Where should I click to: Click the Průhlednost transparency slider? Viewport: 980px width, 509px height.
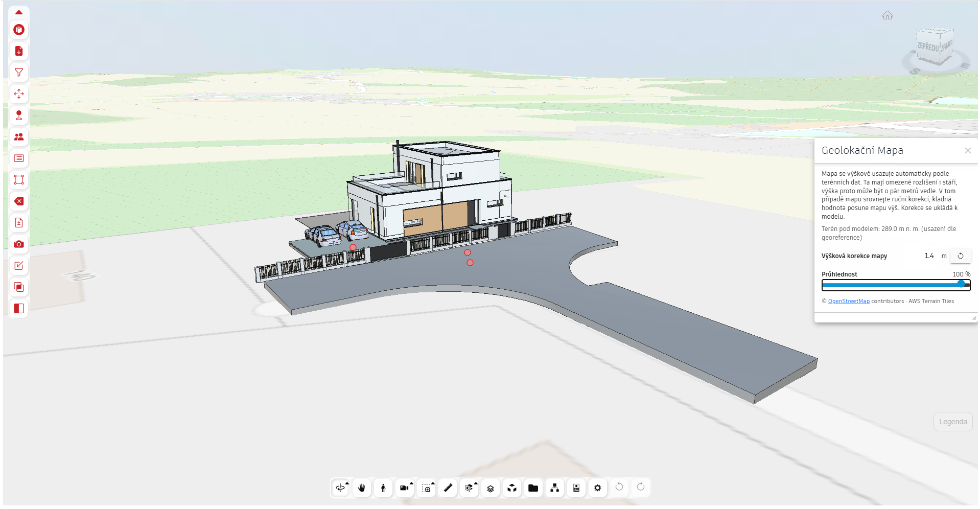pyautogui.click(x=896, y=285)
